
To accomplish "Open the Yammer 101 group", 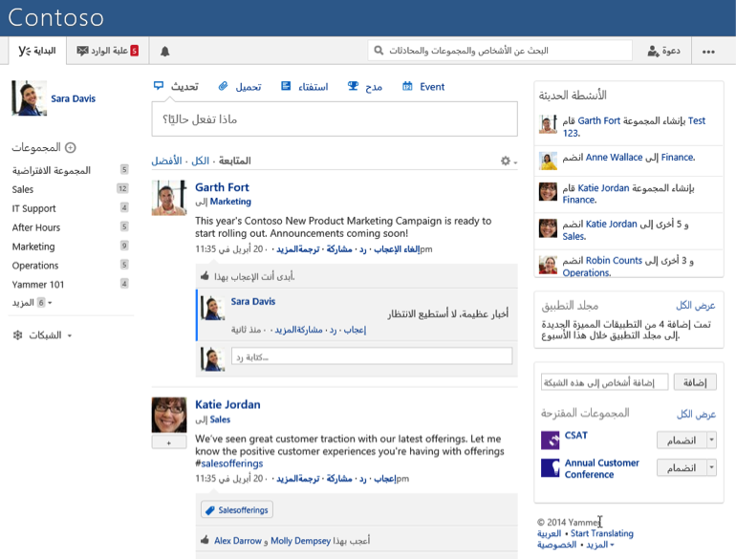I will click(38, 285).
